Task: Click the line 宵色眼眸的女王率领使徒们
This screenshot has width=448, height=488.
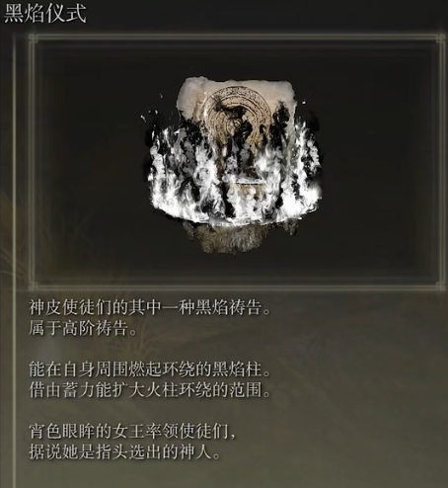Action: 132,432
